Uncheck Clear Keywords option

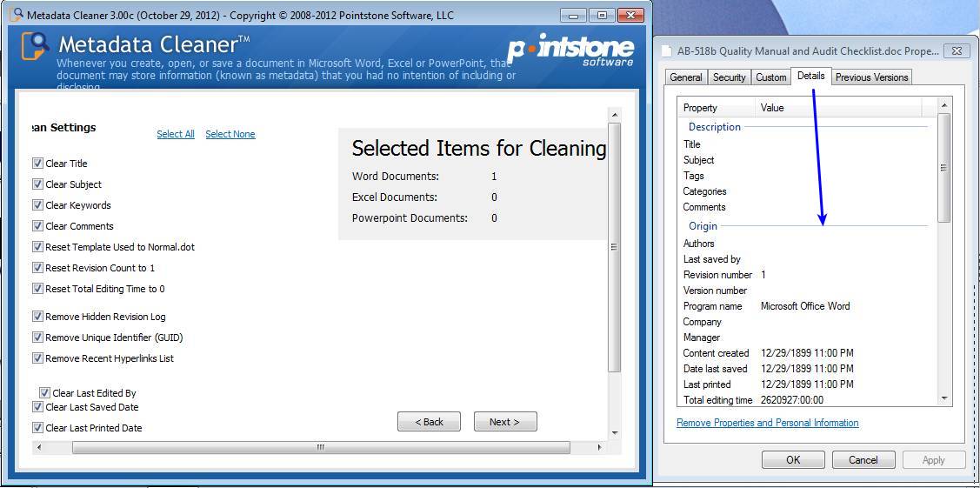click(37, 205)
